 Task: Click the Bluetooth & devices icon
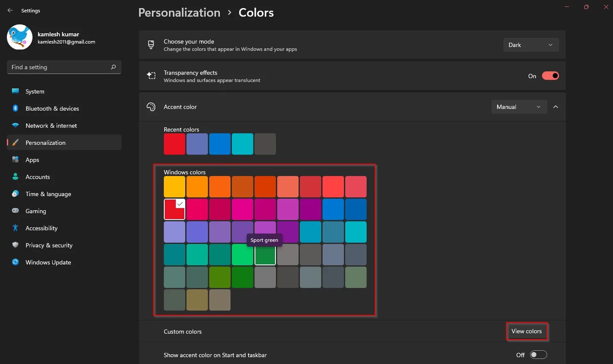point(15,109)
